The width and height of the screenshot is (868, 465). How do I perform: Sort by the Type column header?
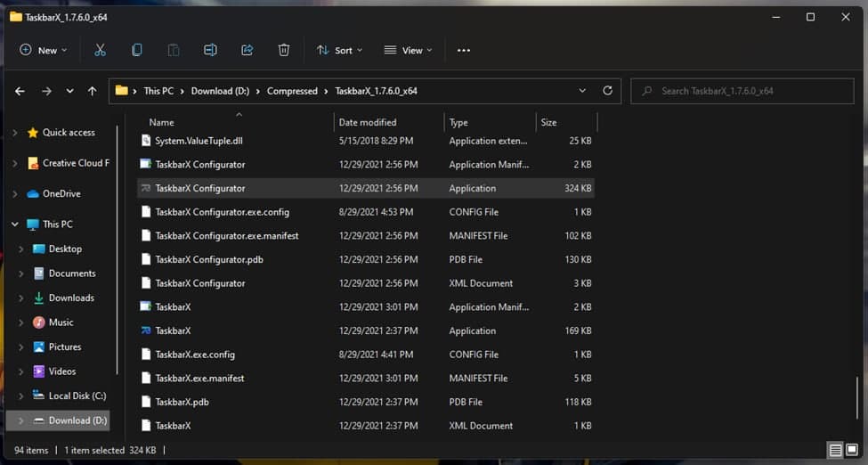click(458, 122)
